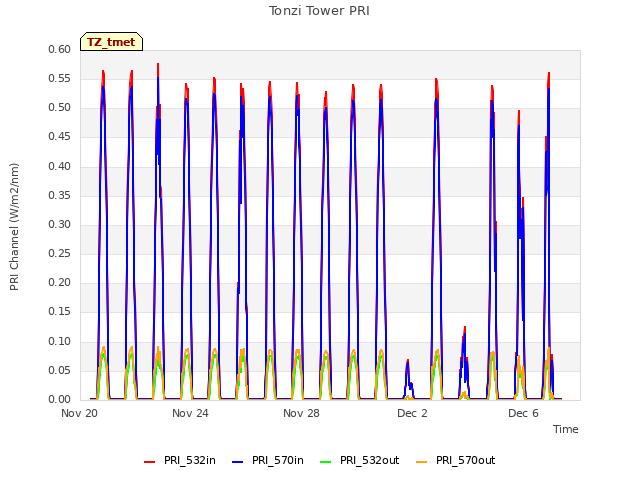Click the Nov 20 x-axis tick label

point(80,413)
